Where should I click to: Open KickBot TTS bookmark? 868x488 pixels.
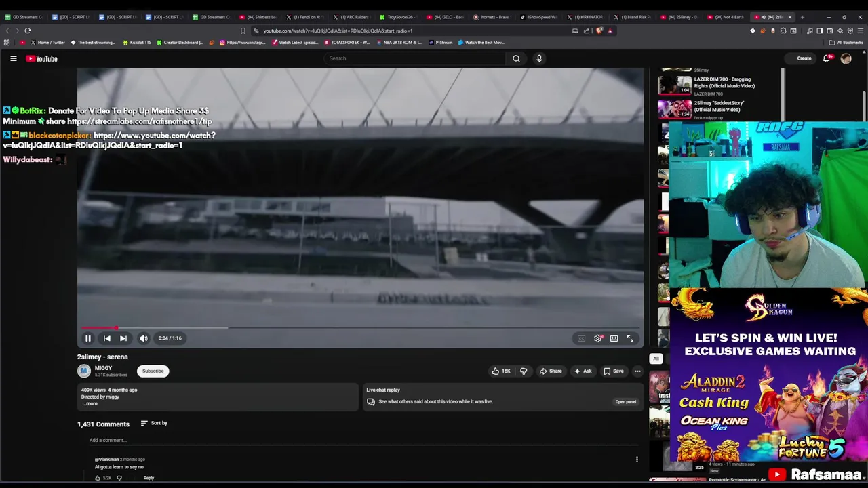coord(137,43)
